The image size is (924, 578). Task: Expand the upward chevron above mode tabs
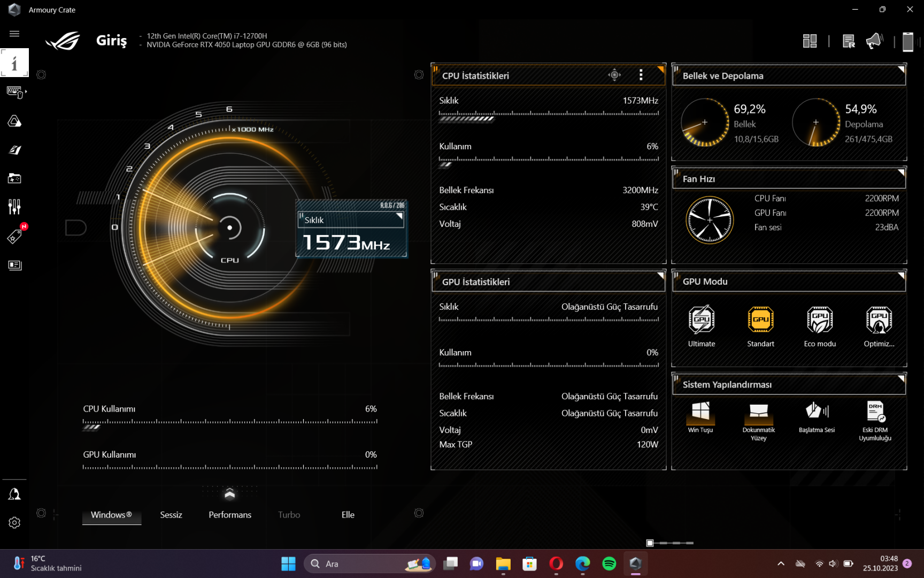click(x=230, y=493)
